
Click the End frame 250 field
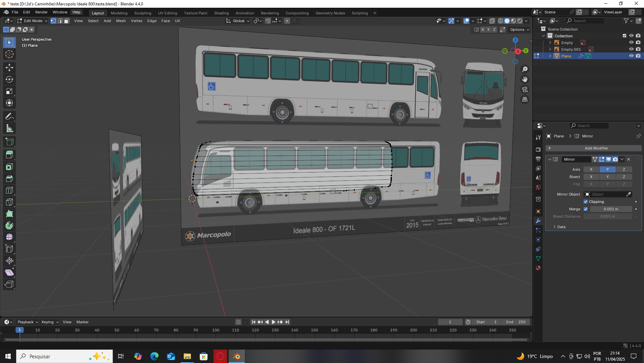point(516,322)
